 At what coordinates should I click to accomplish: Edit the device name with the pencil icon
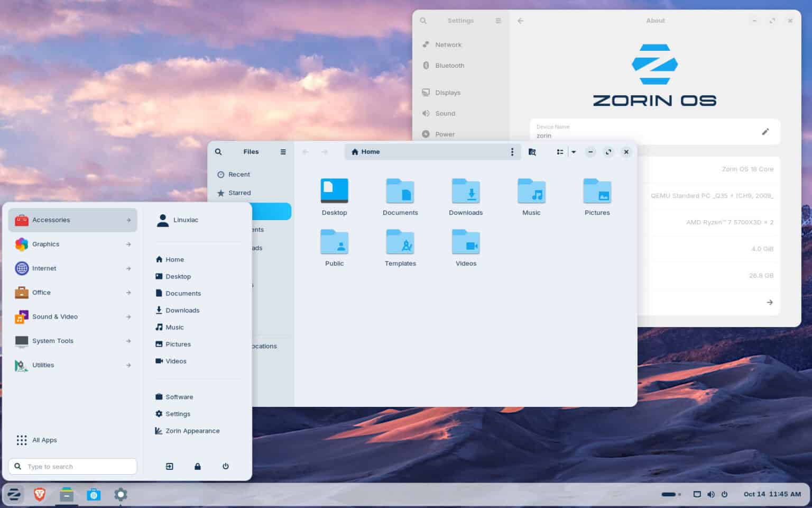(765, 132)
